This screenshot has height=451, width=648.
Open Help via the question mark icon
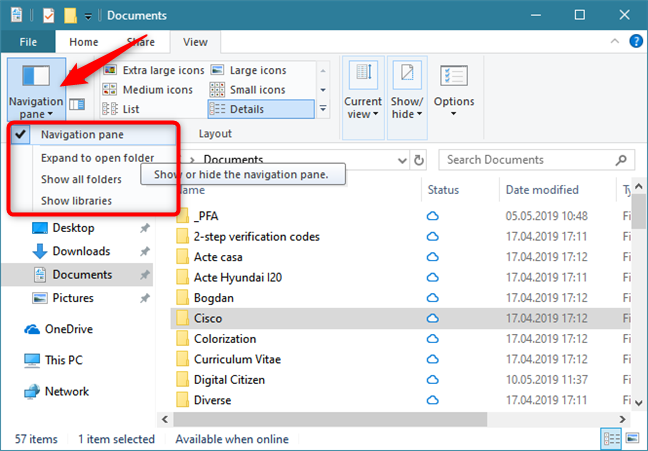[636, 41]
